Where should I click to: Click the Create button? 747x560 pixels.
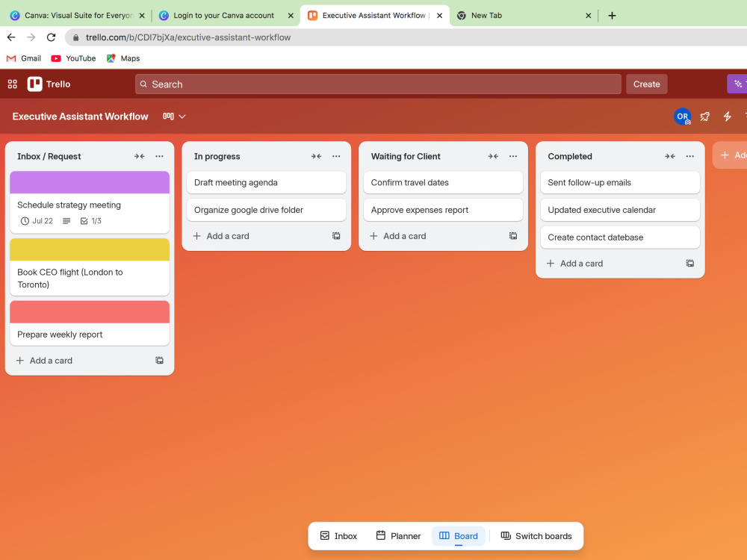coord(646,84)
